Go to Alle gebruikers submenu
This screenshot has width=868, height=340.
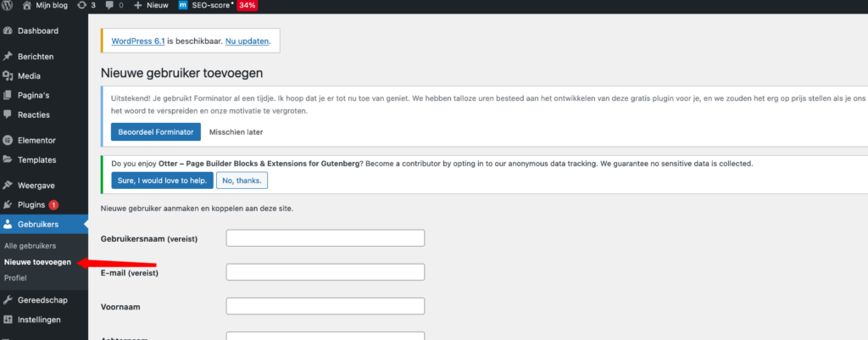click(30, 246)
